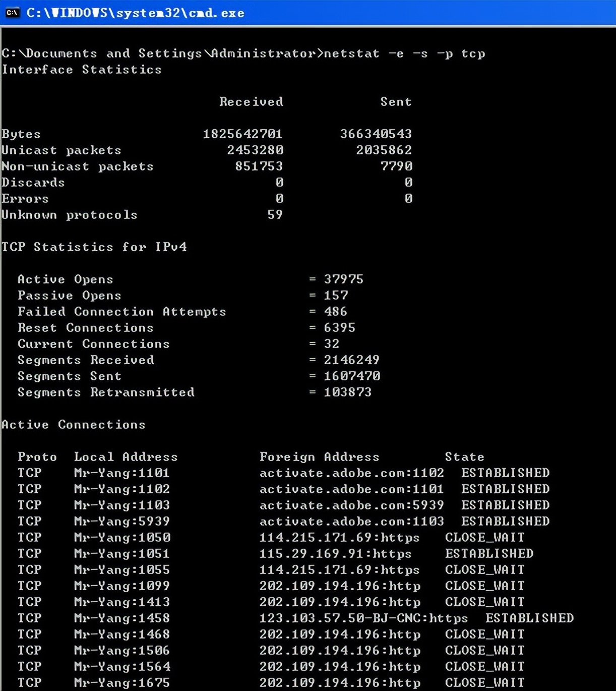
Task: Click the Received column header
Action: tap(251, 101)
